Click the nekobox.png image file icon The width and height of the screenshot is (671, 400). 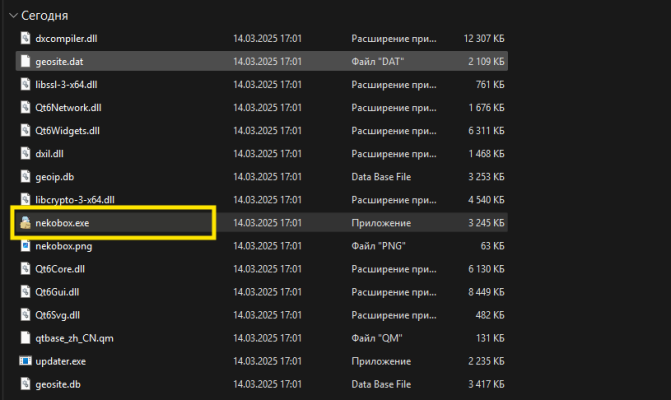click(26, 246)
